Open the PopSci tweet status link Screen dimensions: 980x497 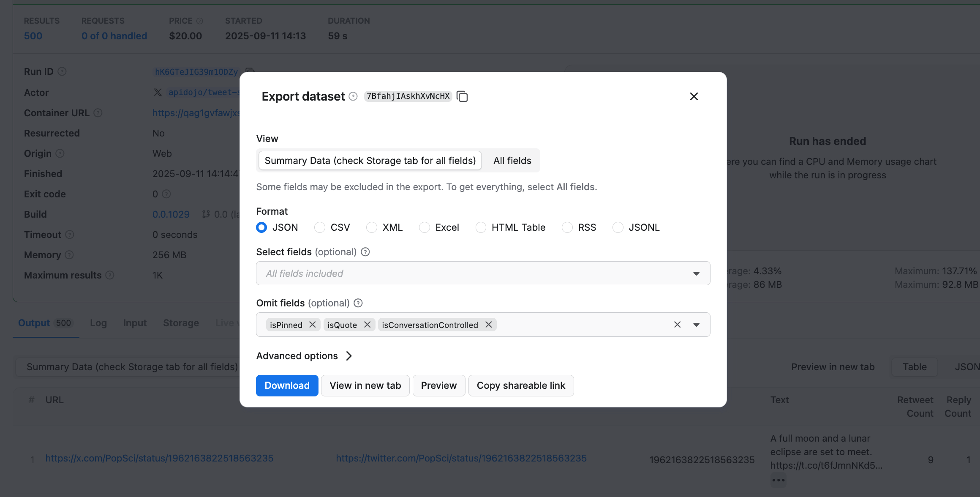(x=159, y=458)
